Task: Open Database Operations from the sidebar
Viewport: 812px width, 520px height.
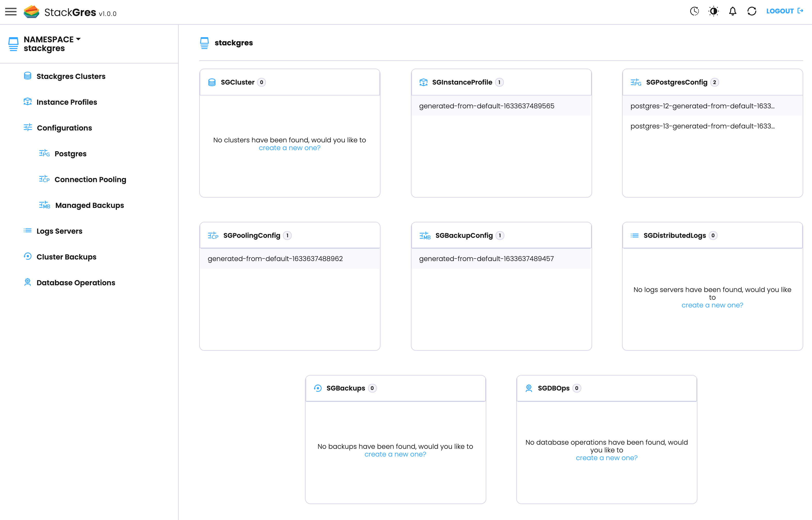Action: click(76, 283)
